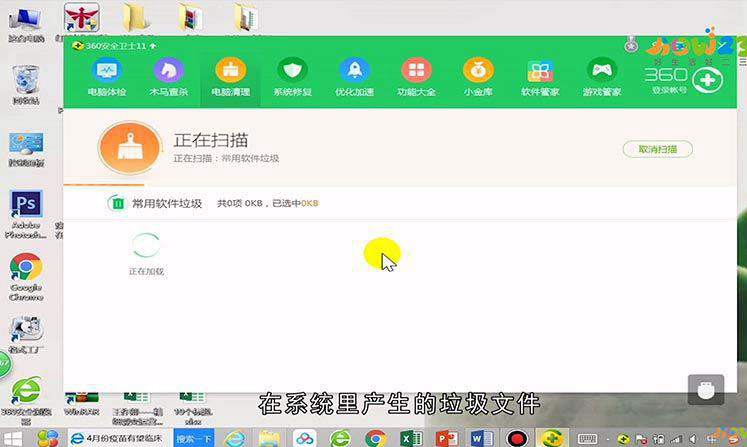Open Internet Explorer in taskbar
The width and height of the screenshot is (747, 447).
(x=235, y=438)
